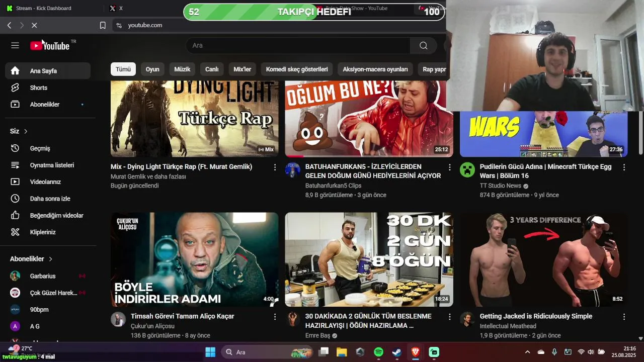Viewport: 644px width, 362px height.
Task: Open Getting Jacked is Ridiculously Simple title
Action: pyautogui.click(x=536, y=316)
